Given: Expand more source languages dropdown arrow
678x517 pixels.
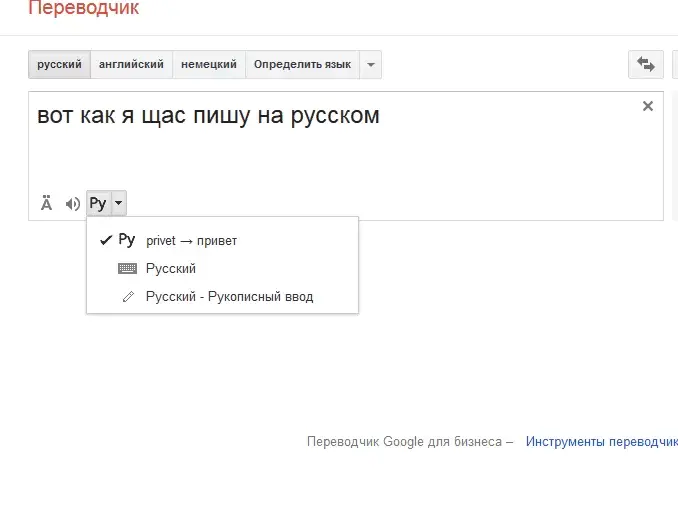Looking at the screenshot, I should click(371, 64).
